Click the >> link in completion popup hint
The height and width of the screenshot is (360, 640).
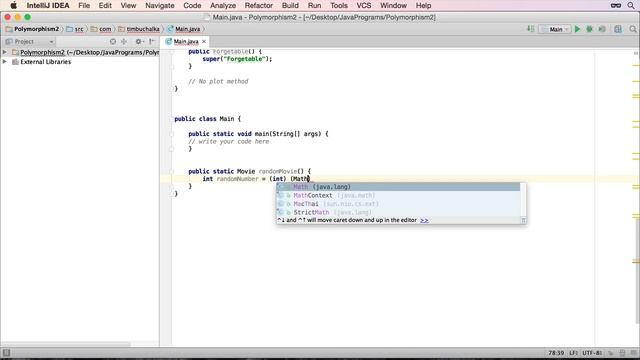[424, 220]
